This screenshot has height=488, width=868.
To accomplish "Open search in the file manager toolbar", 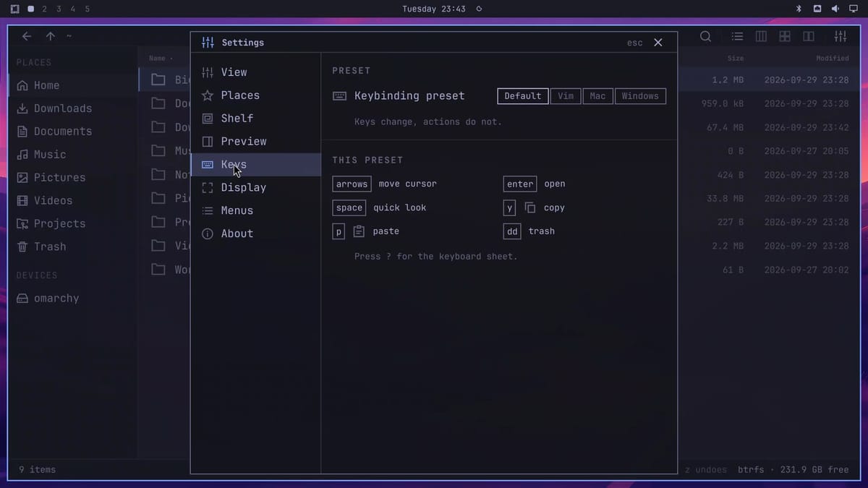I will (x=706, y=36).
